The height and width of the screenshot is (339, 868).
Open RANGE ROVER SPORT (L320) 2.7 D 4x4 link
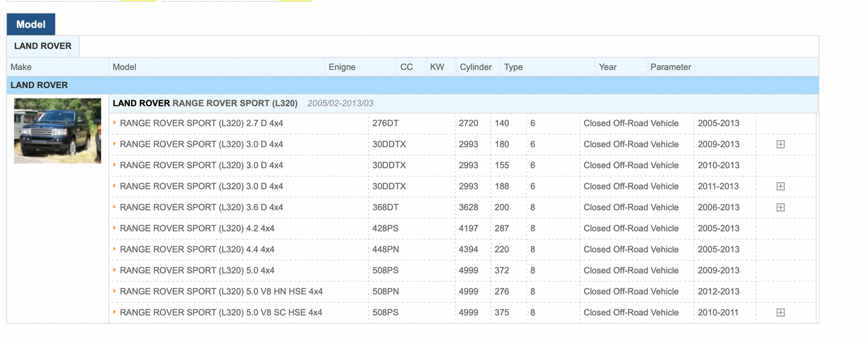click(x=201, y=123)
